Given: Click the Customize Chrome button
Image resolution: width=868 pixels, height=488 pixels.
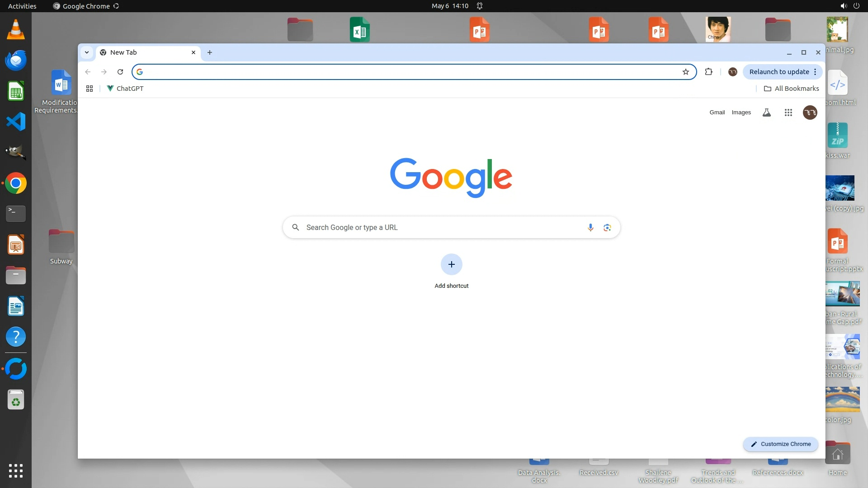Looking at the screenshot, I should (781, 444).
